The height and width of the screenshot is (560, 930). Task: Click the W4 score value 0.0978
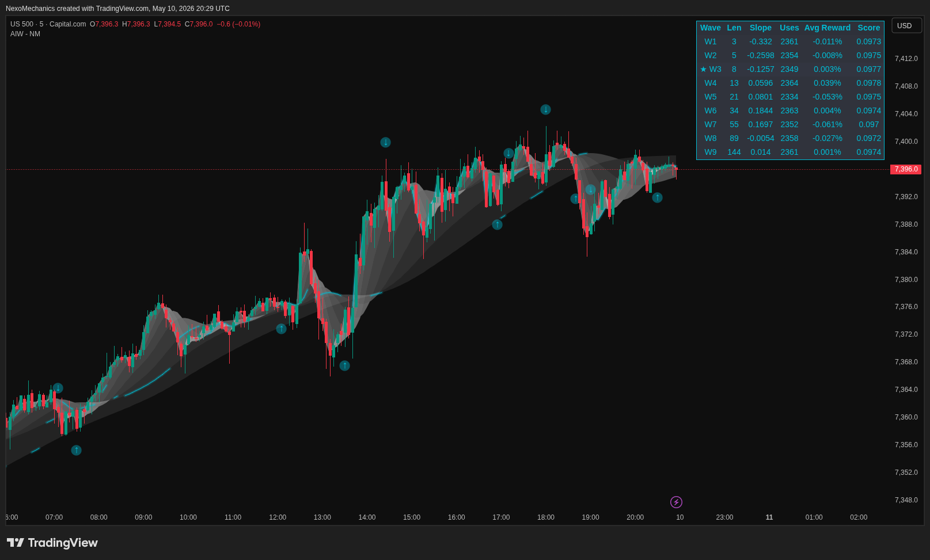pos(869,83)
